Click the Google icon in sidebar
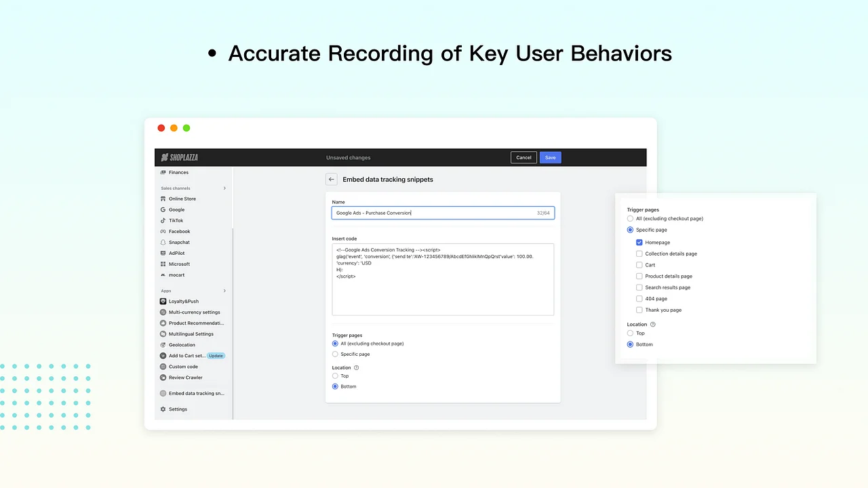 pos(163,210)
